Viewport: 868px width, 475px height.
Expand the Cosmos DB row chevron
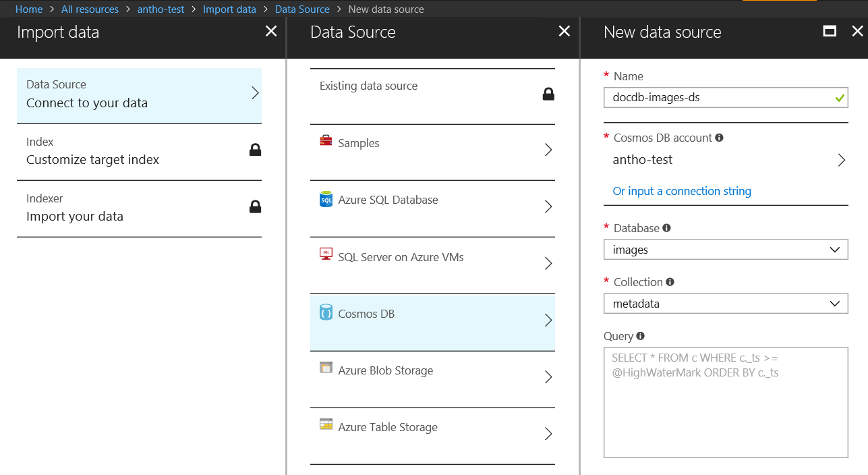(548, 320)
